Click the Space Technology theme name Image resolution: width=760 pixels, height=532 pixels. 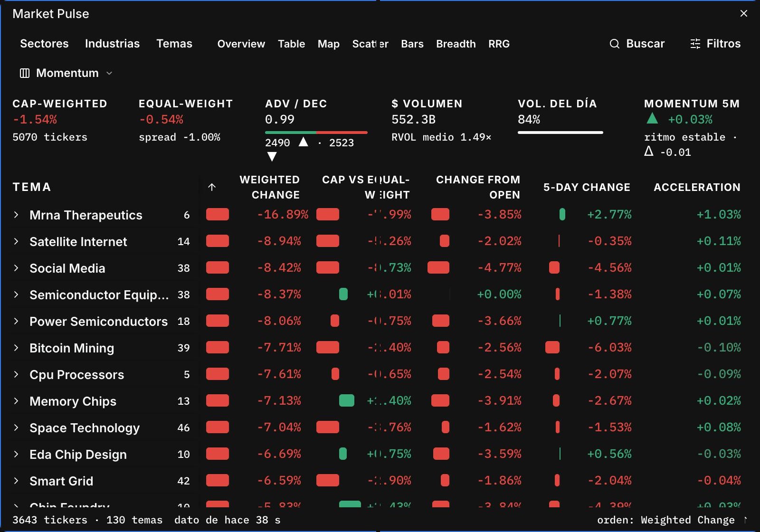pos(85,428)
